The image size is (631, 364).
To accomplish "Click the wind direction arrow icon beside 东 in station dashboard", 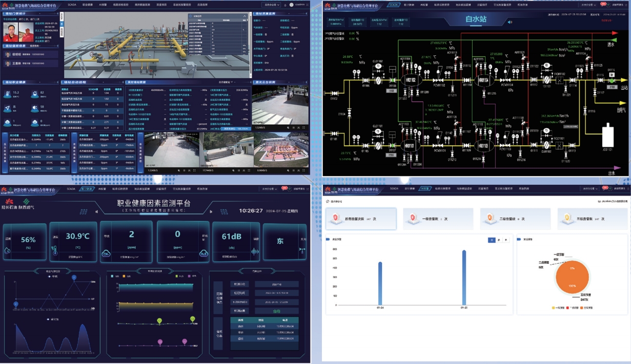I will [x=8, y=109].
